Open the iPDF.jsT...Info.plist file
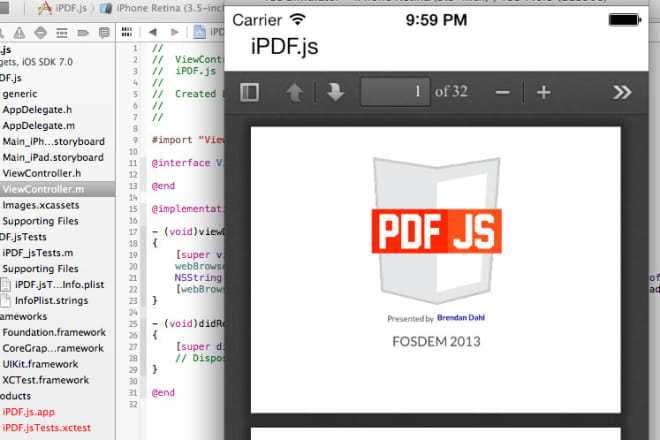The height and width of the screenshot is (440, 660). [53, 285]
